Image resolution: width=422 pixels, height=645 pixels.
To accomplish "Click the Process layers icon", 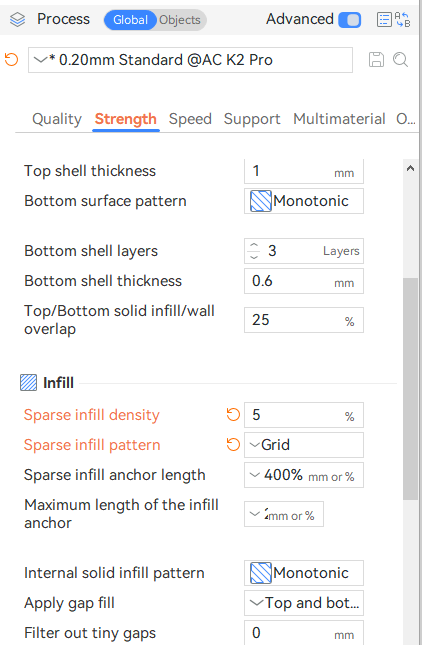I will tap(17, 19).
